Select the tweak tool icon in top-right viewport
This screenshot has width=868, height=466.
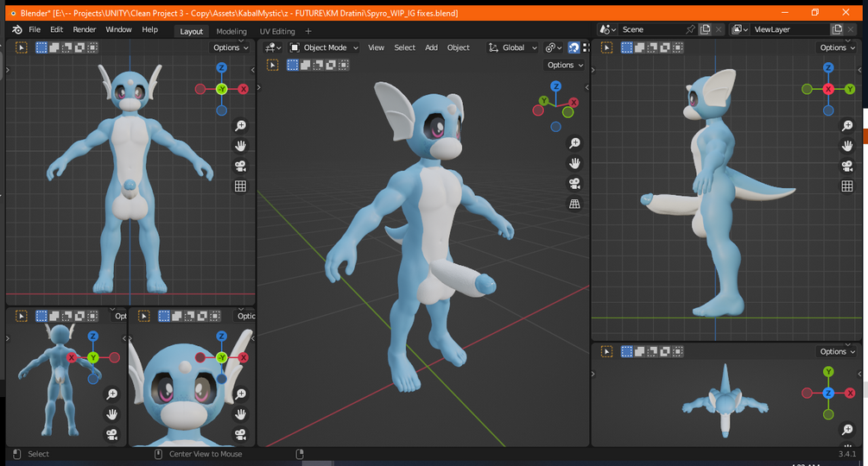click(x=606, y=47)
